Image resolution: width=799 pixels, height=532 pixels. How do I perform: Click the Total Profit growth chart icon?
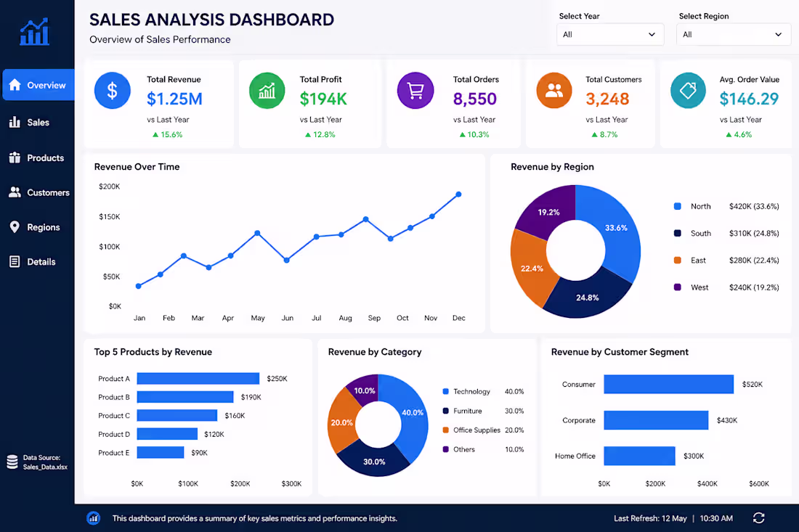coord(267,91)
